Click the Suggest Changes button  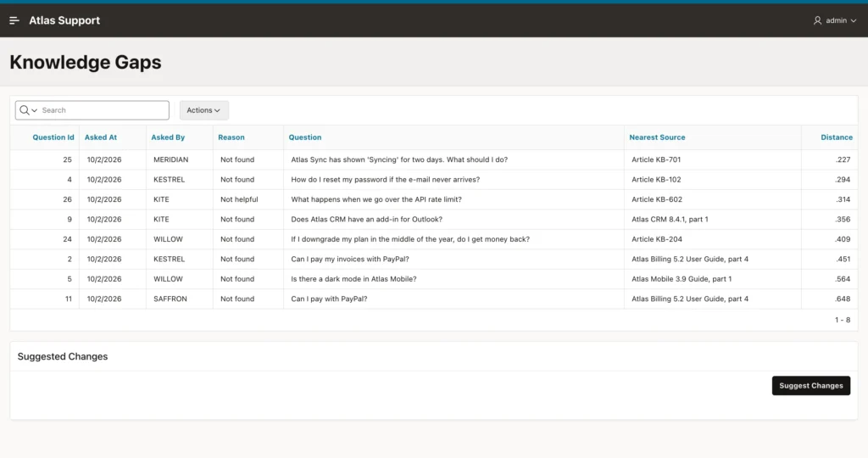[x=811, y=385]
